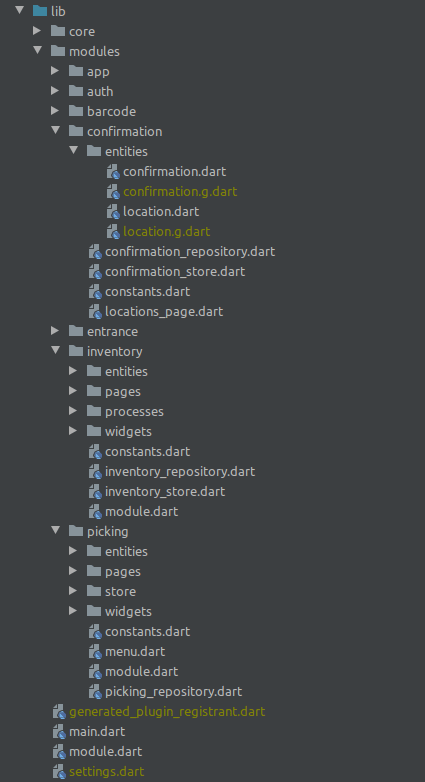
Task: Select locations_page.dart in the tree
Action: [164, 312]
